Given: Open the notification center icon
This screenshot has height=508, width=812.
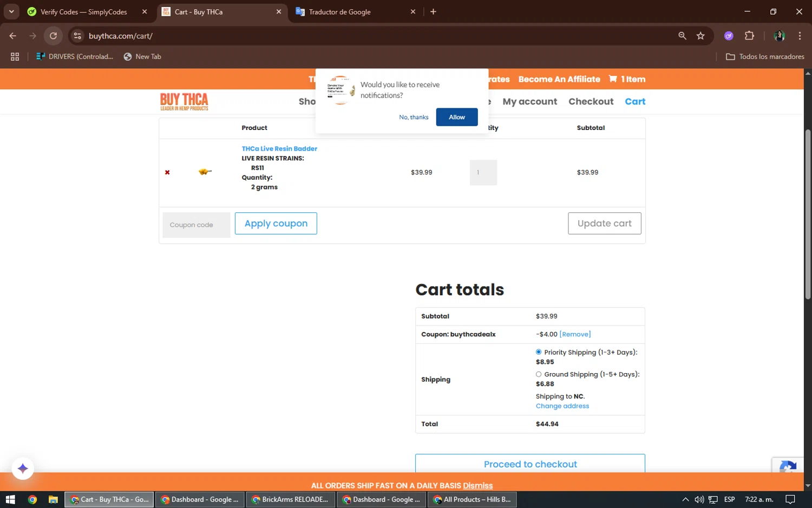Looking at the screenshot, I should [790, 499].
